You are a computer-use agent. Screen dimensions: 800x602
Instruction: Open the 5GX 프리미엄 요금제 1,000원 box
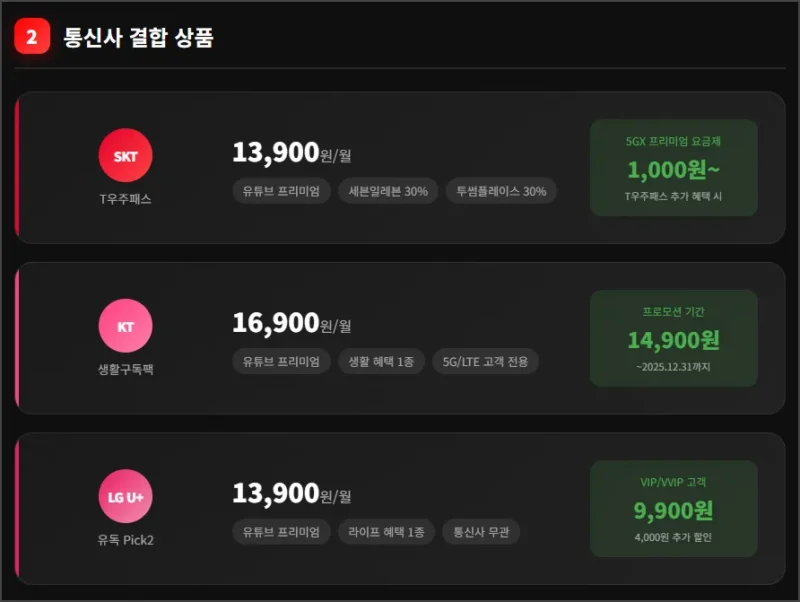tap(673, 168)
